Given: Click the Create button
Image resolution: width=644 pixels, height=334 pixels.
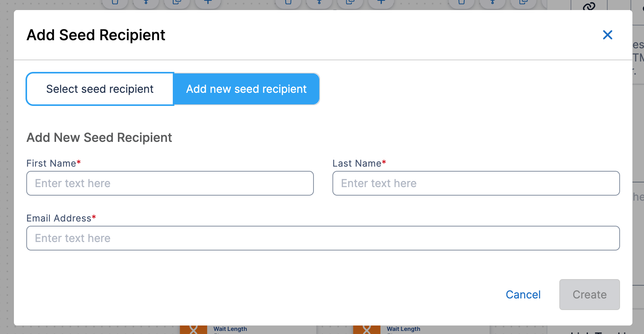Looking at the screenshot, I should [589, 295].
